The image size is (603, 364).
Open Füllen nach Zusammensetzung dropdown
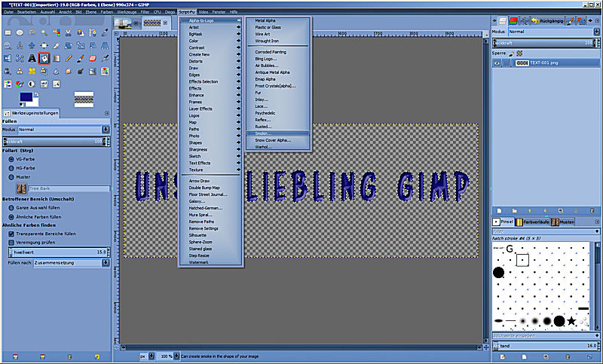coord(72,263)
